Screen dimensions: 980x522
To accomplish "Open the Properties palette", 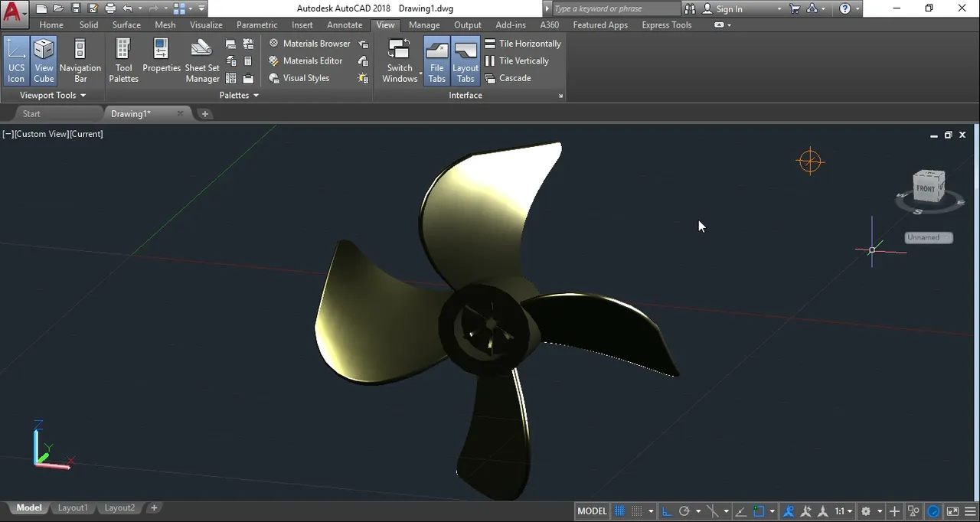I will point(162,57).
